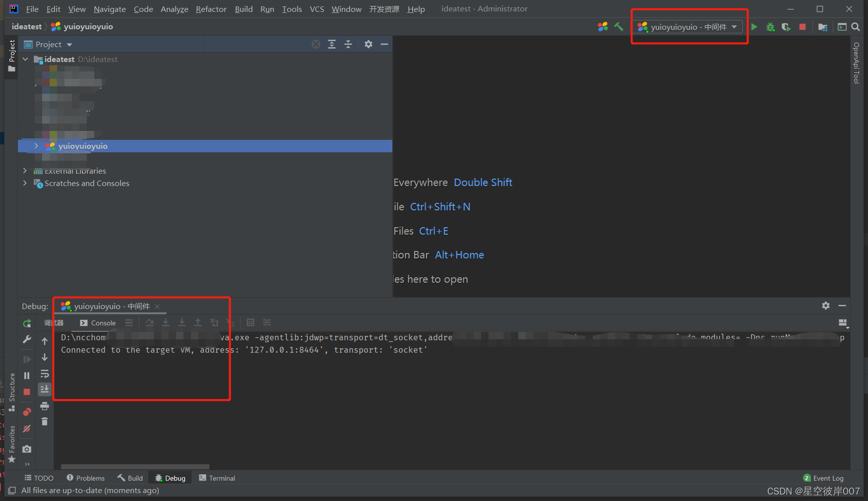Open the VCS menu
The height and width of the screenshot is (501, 868).
(x=317, y=9)
